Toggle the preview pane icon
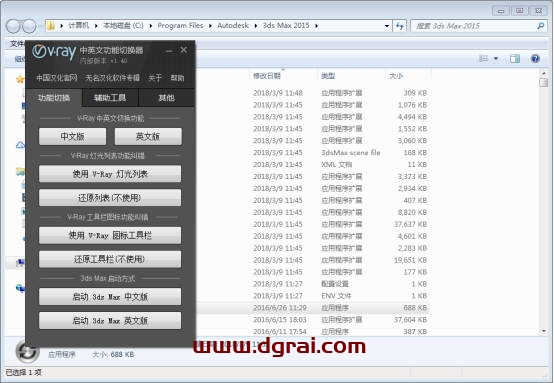Viewport: 554px width, 383px height. pos(515,59)
